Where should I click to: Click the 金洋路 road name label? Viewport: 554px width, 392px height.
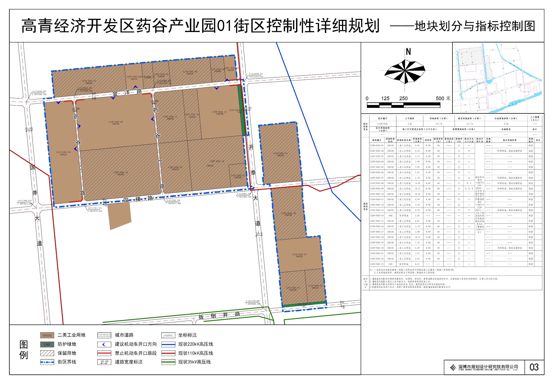click(x=127, y=92)
